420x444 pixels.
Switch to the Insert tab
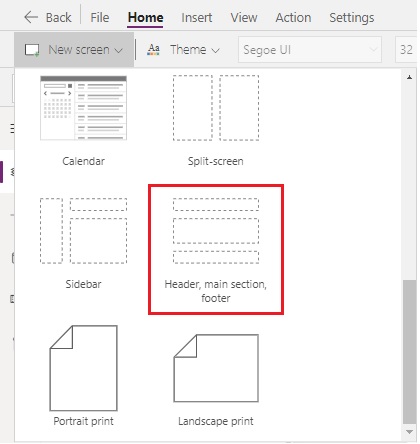click(x=197, y=17)
